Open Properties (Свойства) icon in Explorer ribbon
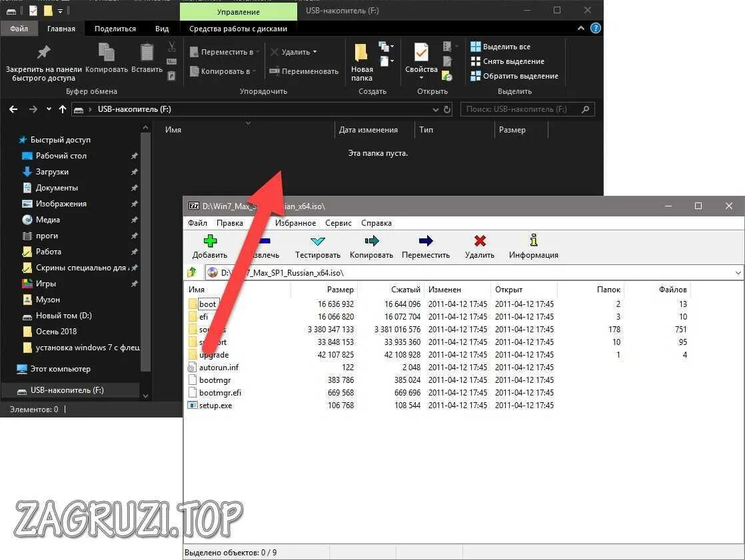 tap(421, 52)
